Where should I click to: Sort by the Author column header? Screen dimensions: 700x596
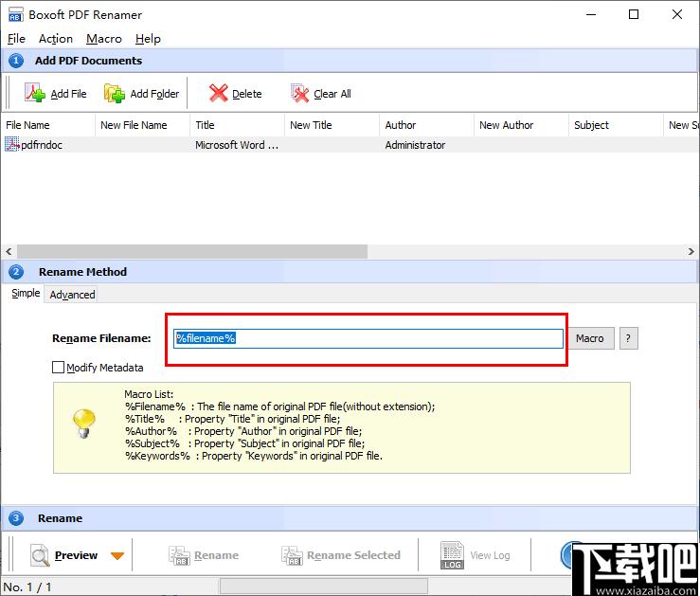401,125
